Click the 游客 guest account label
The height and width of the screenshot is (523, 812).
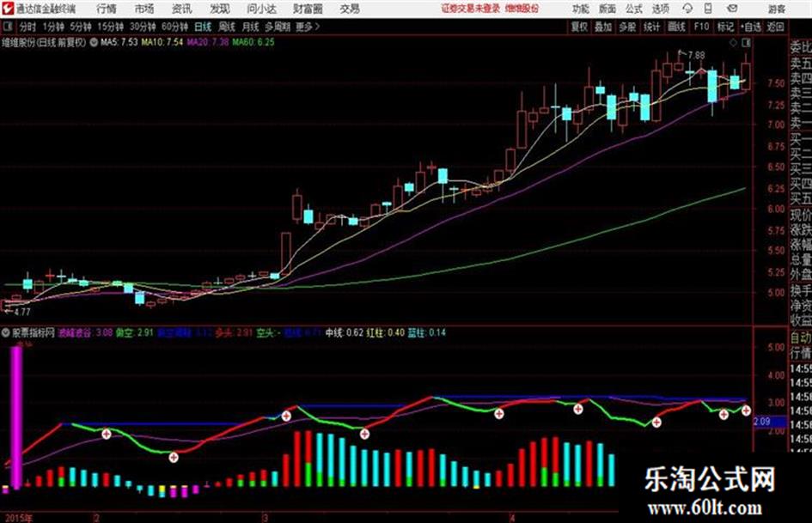tap(777, 9)
